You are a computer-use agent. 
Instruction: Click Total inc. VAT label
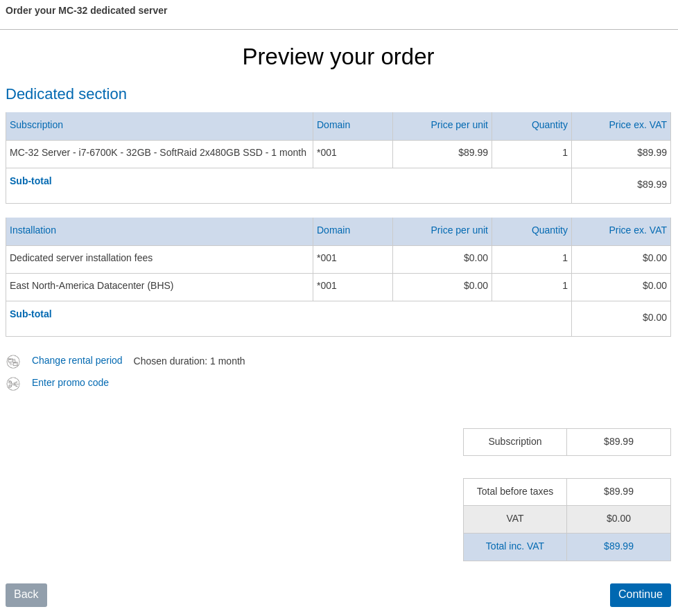(514, 547)
